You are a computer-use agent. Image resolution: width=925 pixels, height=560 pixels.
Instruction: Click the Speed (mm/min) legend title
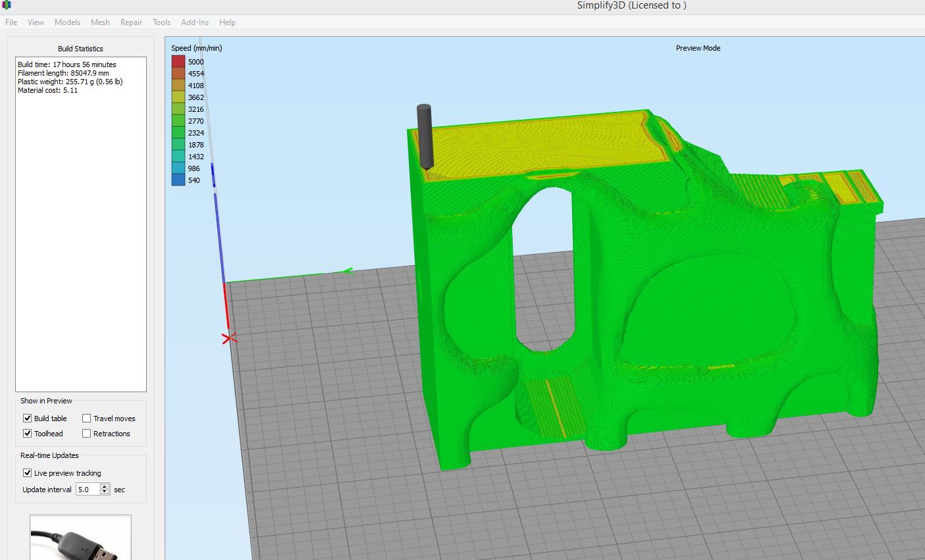point(197,48)
